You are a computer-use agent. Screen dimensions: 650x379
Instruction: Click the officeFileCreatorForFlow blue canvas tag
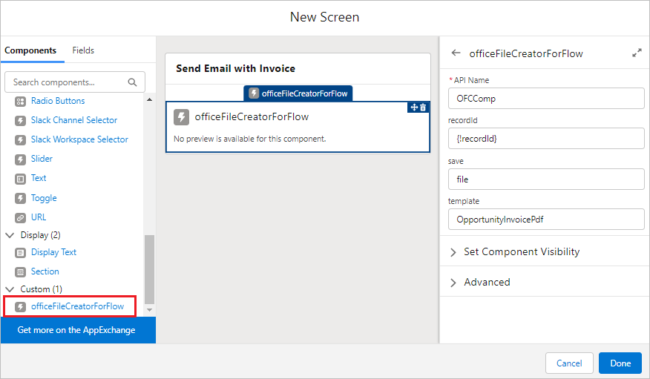click(x=298, y=93)
